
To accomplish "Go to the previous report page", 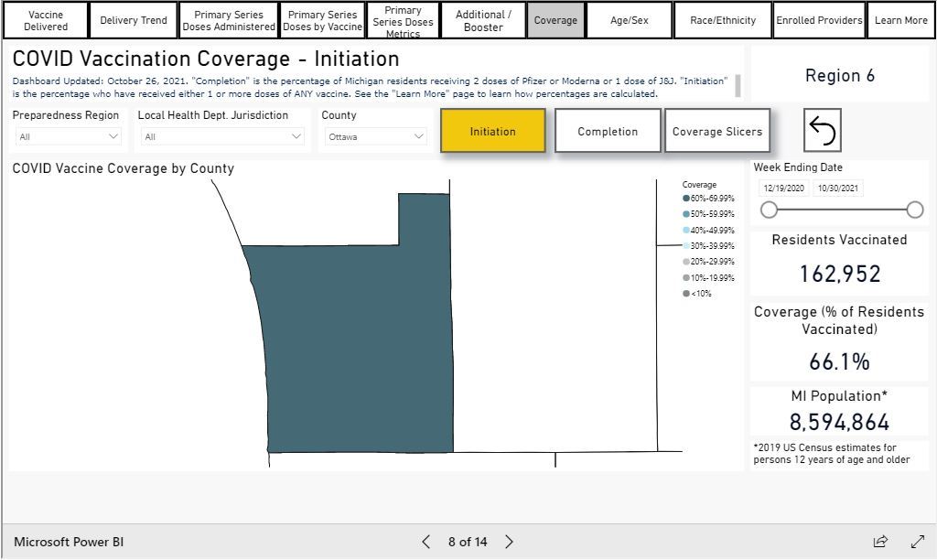I will 425,542.
